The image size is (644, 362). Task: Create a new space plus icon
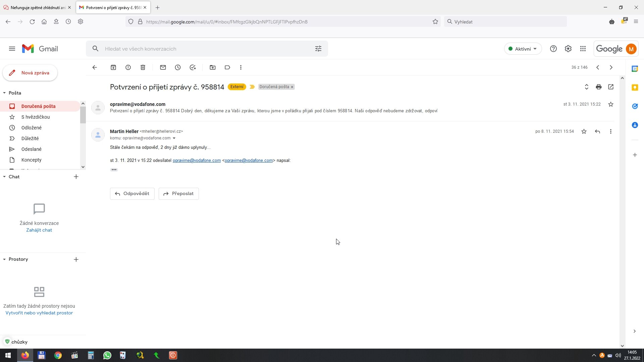pos(76,259)
